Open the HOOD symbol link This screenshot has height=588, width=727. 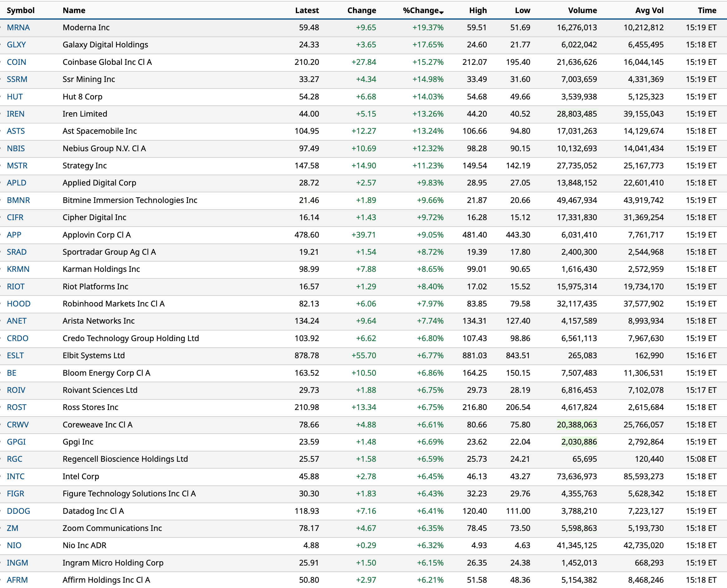click(19, 304)
